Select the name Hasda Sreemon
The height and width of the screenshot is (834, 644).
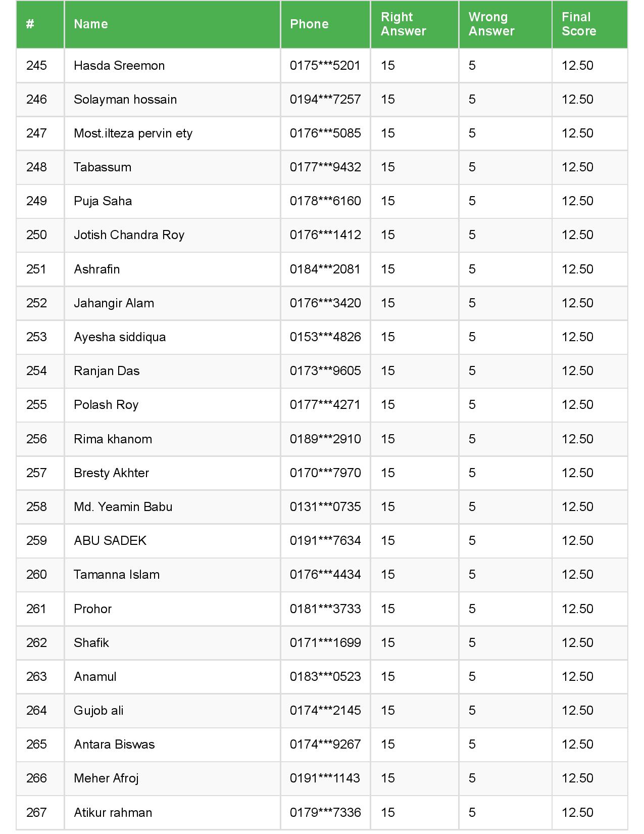point(119,66)
